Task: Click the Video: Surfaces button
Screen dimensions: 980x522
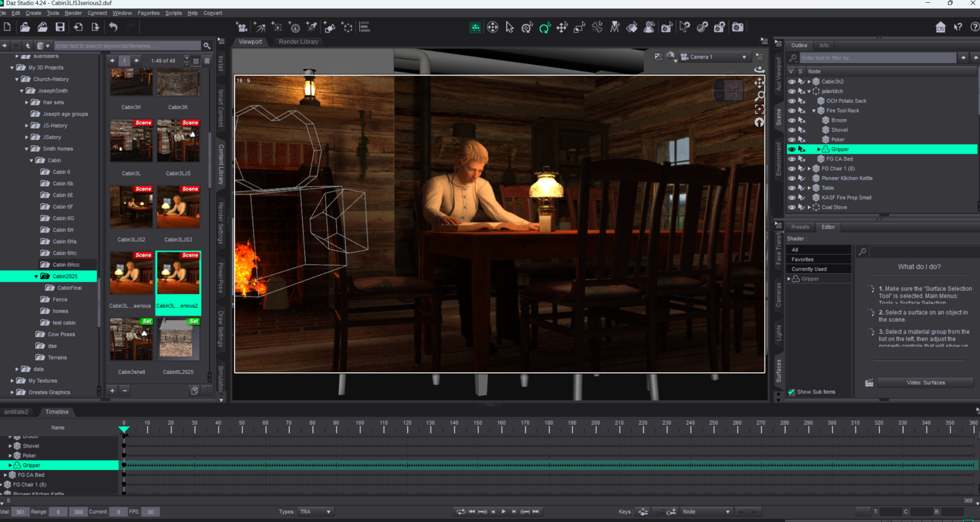Action: click(925, 383)
